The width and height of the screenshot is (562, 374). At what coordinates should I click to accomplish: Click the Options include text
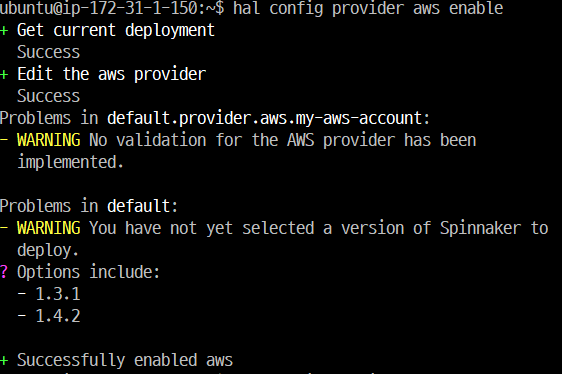click(88, 272)
